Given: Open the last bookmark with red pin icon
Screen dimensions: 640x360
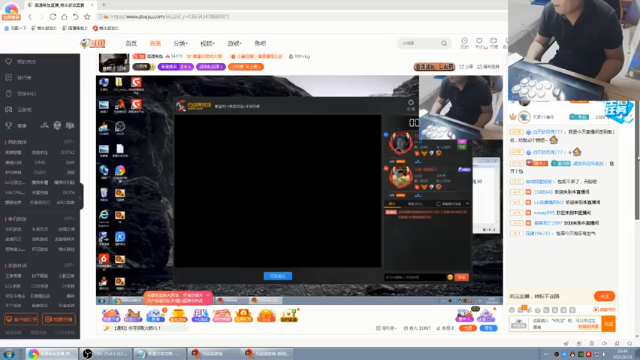Looking at the screenshot, I should [105, 28].
